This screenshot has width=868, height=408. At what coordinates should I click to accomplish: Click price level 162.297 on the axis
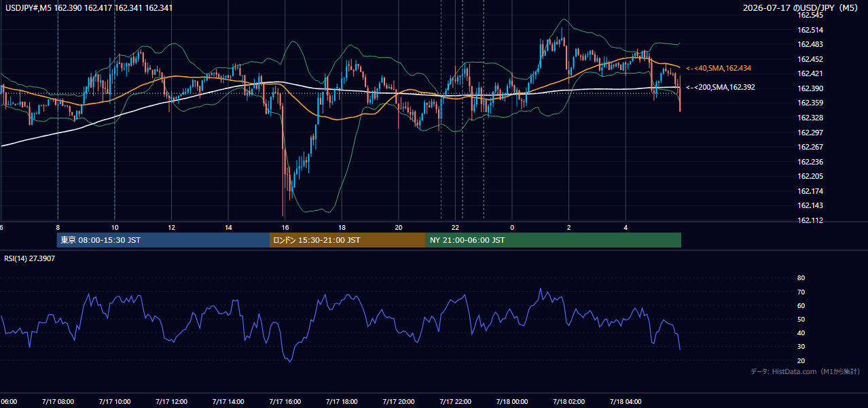coord(810,133)
